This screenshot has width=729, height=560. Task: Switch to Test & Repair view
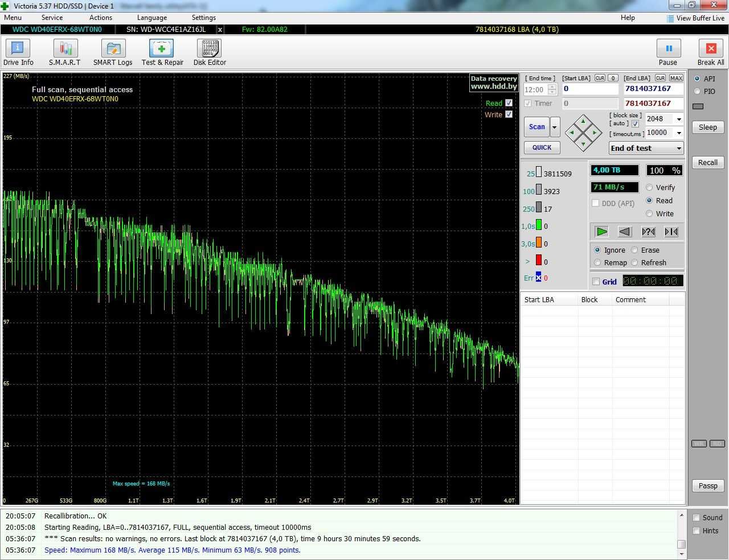click(162, 53)
